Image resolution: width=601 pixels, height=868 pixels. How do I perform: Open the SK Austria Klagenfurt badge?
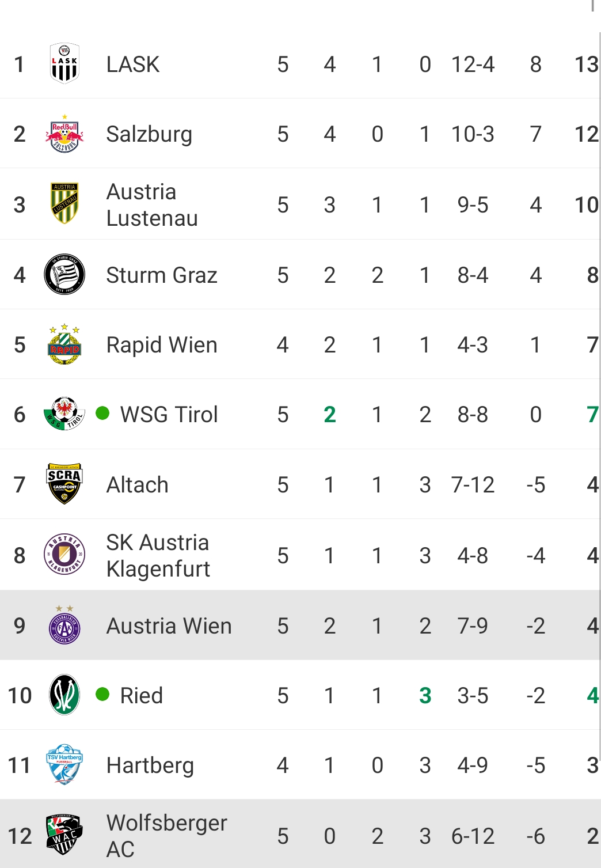tap(64, 555)
